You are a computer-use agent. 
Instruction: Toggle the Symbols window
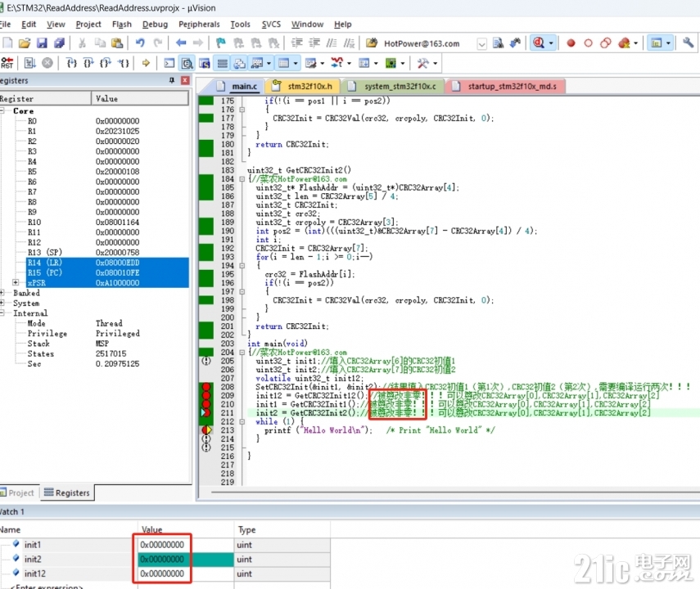[x=205, y=63]
